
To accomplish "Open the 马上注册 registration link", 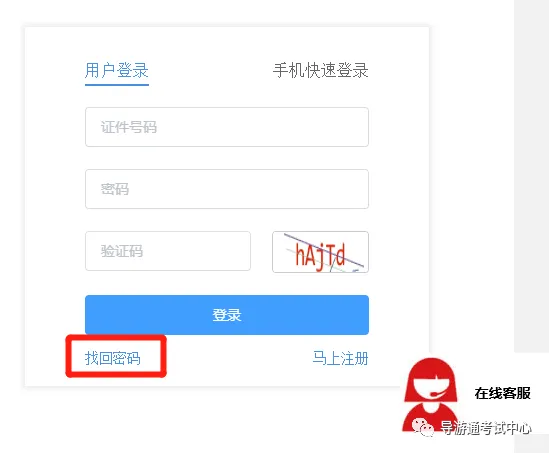I will 340,358.
